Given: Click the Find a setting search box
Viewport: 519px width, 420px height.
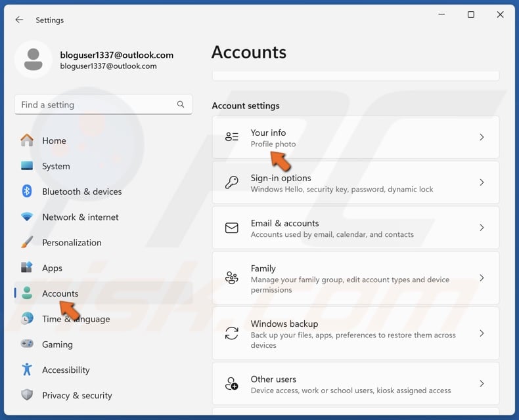Looking at the screenshot, I should (103, 104).
